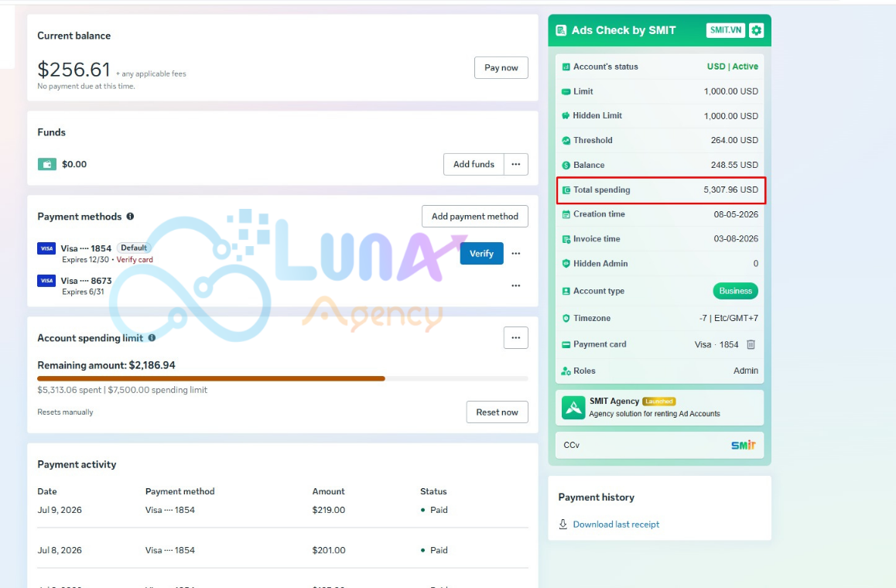This screenshot has width=896, height=588.
Task: Click the Timezone icon
Action: (x=566, y=318)
